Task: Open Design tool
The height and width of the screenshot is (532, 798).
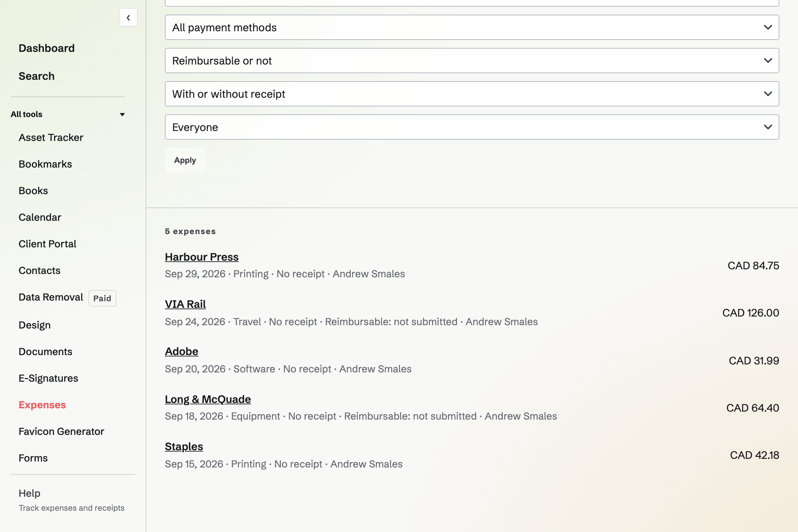Action: pos(35,325)
